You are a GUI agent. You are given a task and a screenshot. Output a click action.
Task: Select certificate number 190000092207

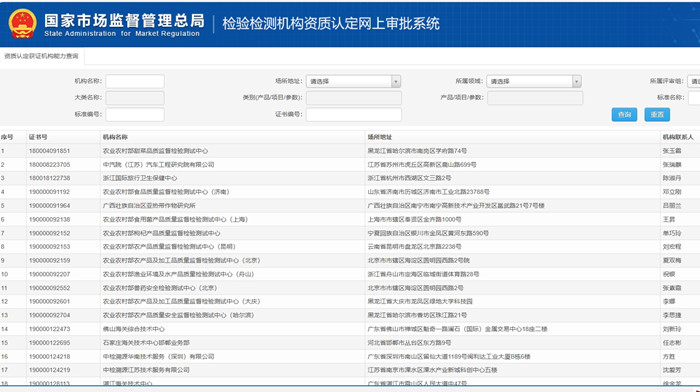click(x=49, y=274)
